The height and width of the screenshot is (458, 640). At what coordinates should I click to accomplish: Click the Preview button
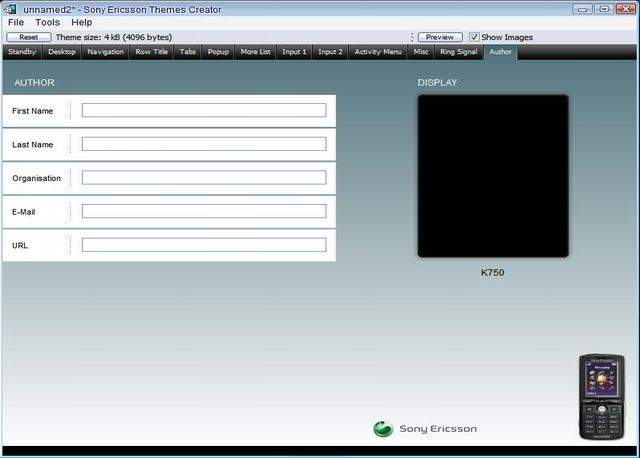point(440,37)
